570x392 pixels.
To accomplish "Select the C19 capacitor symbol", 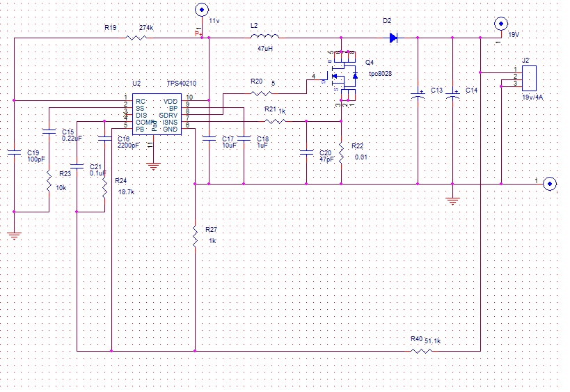I will [14, 152].
